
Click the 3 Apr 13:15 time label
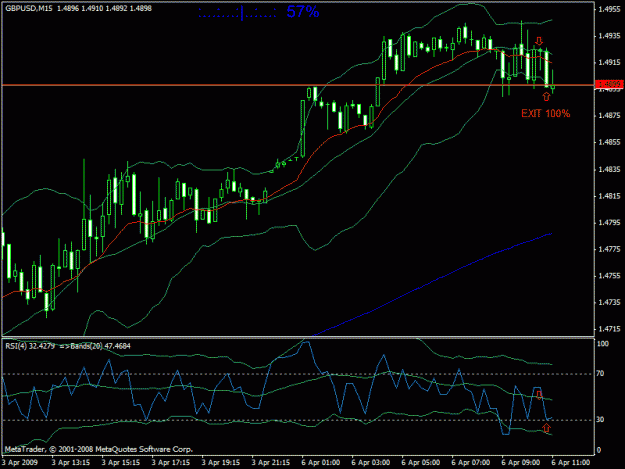pos(71,463)
